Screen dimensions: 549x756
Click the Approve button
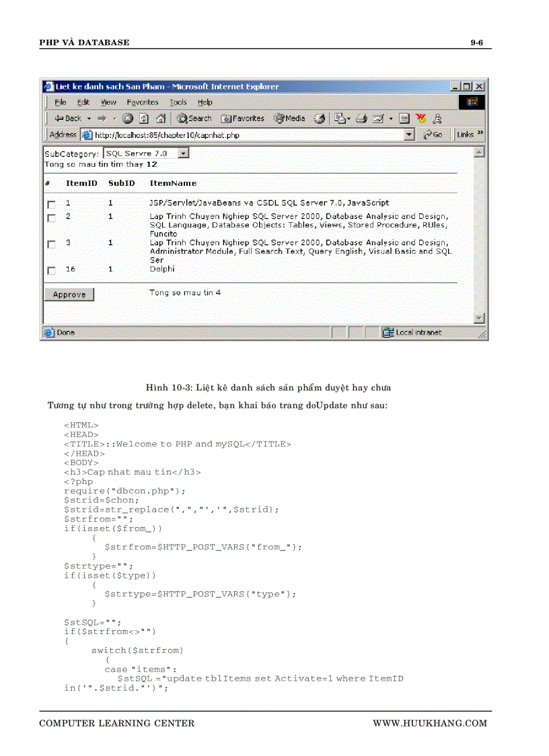(x=69, y=294)
